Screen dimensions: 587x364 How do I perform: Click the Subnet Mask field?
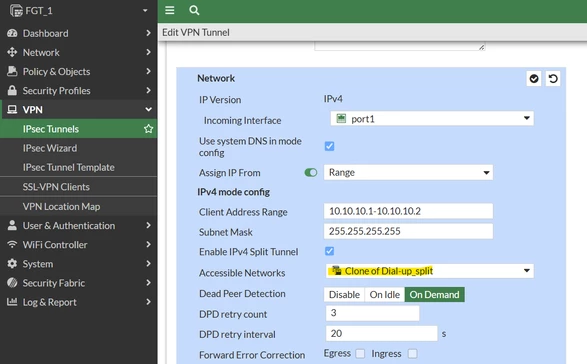pos(408,231)
